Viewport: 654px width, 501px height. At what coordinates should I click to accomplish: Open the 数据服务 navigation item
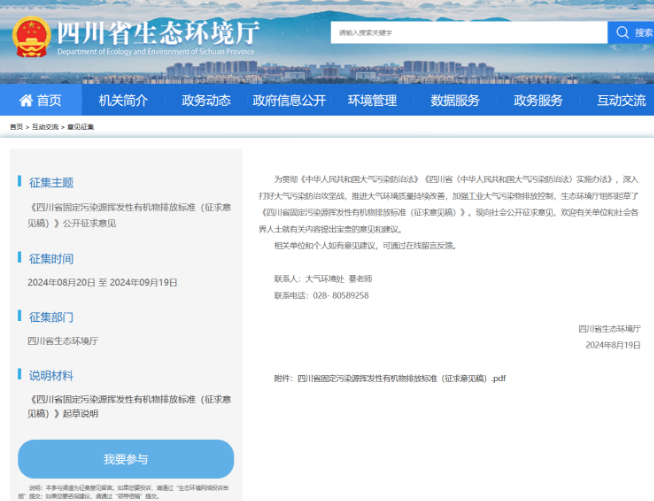455,100
